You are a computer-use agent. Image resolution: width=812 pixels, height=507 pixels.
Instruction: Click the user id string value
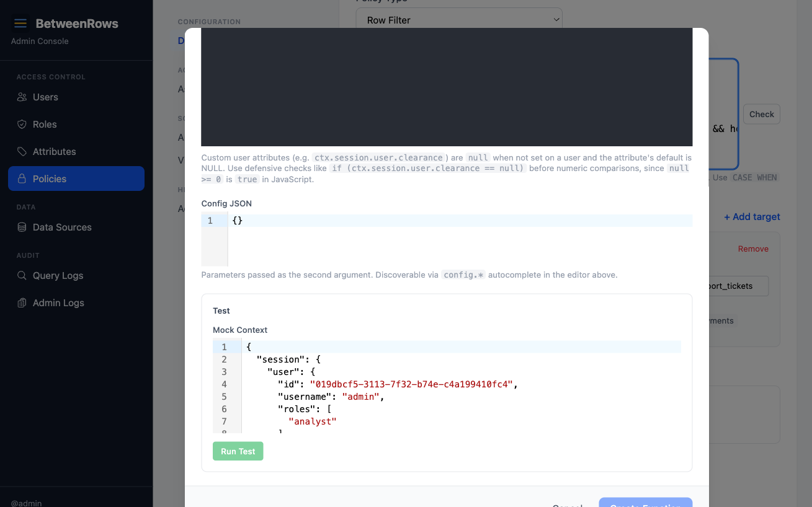[411, 384]
